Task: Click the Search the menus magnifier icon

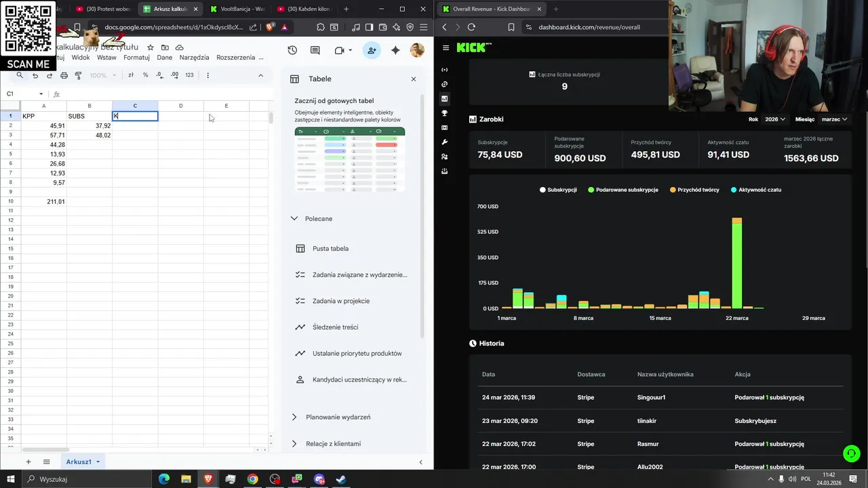Action: click(20, 75)
